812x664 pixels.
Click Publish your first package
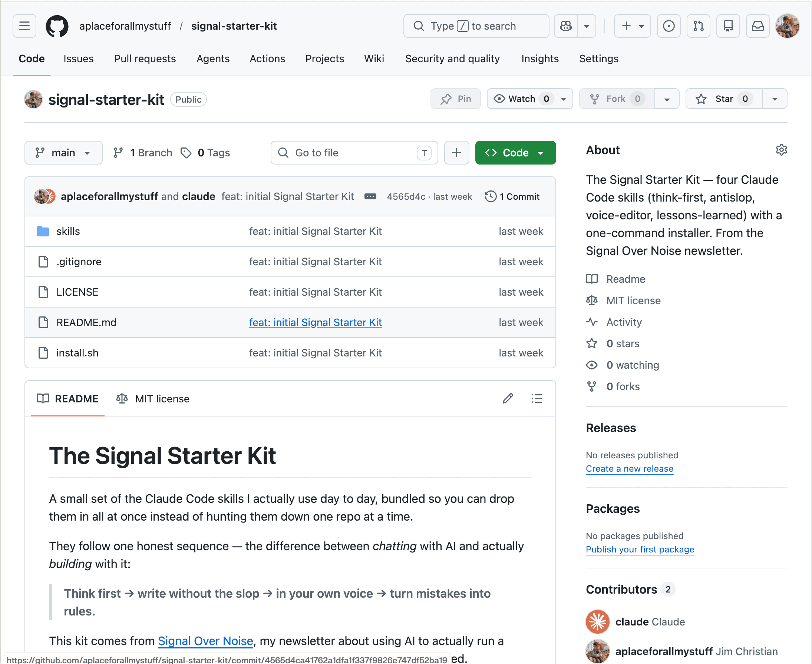pos(640,549)
